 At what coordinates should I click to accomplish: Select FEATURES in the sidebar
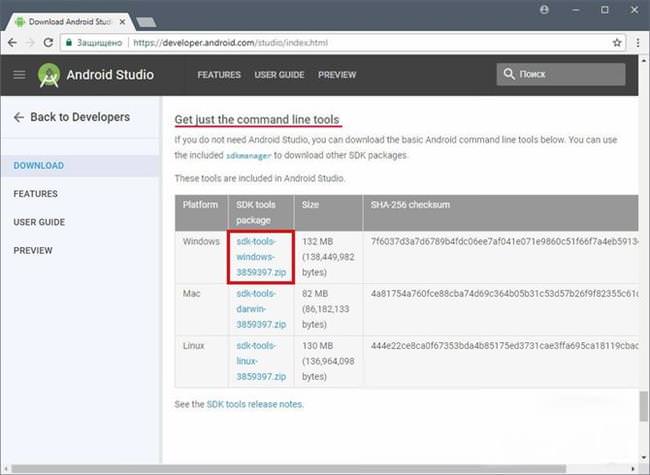[x=35, y=194]
